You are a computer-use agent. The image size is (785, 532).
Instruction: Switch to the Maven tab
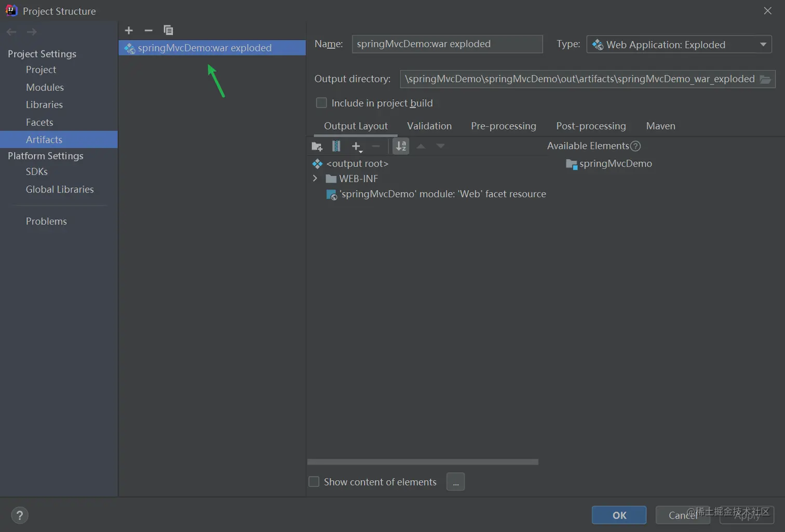660,126
